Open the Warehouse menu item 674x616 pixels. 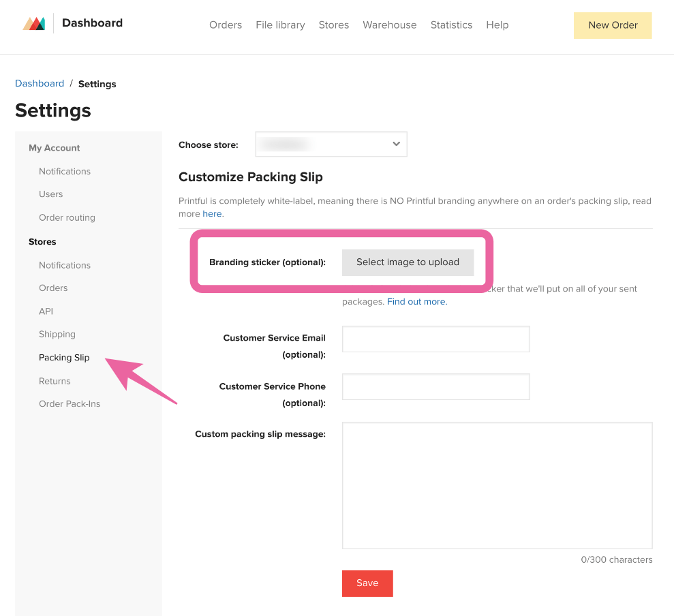click(389, 25)
